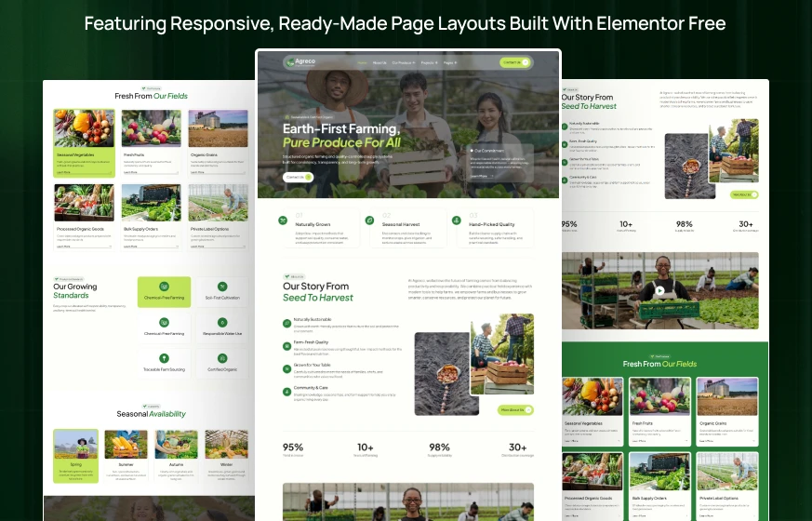Click the Earth-First Farming headline
The image size is (812, 521).
coord(341,128)
